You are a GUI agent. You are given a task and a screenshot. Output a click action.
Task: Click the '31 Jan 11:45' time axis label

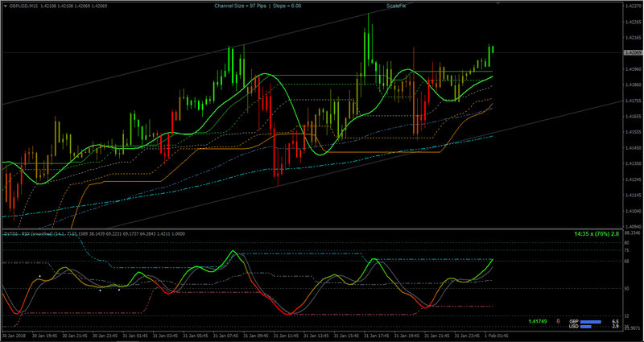coord(287,336)
